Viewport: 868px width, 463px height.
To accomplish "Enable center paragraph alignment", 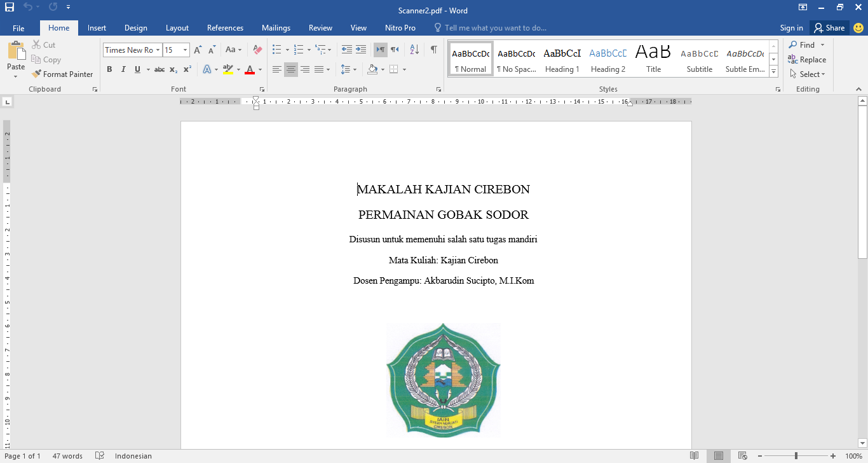I will click(x=290, y=69).
